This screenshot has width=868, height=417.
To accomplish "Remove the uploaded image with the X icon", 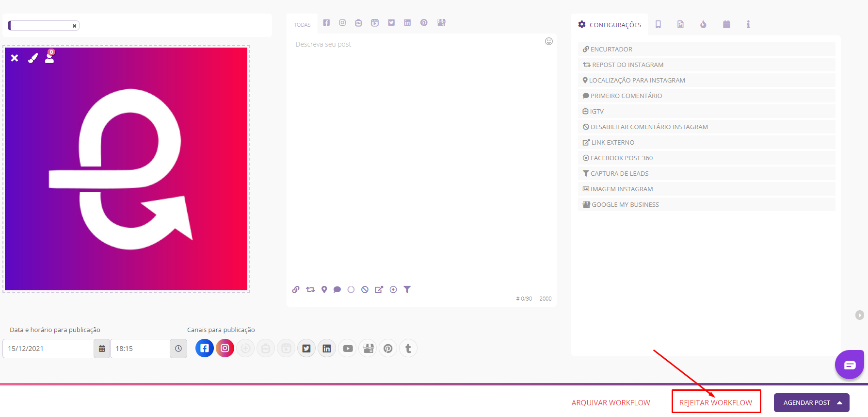I will click(x=15, y=58).
